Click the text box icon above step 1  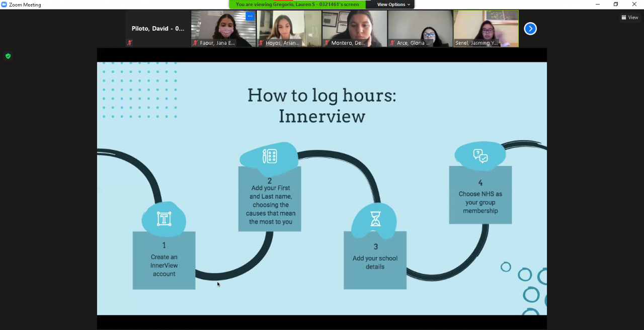164,219
